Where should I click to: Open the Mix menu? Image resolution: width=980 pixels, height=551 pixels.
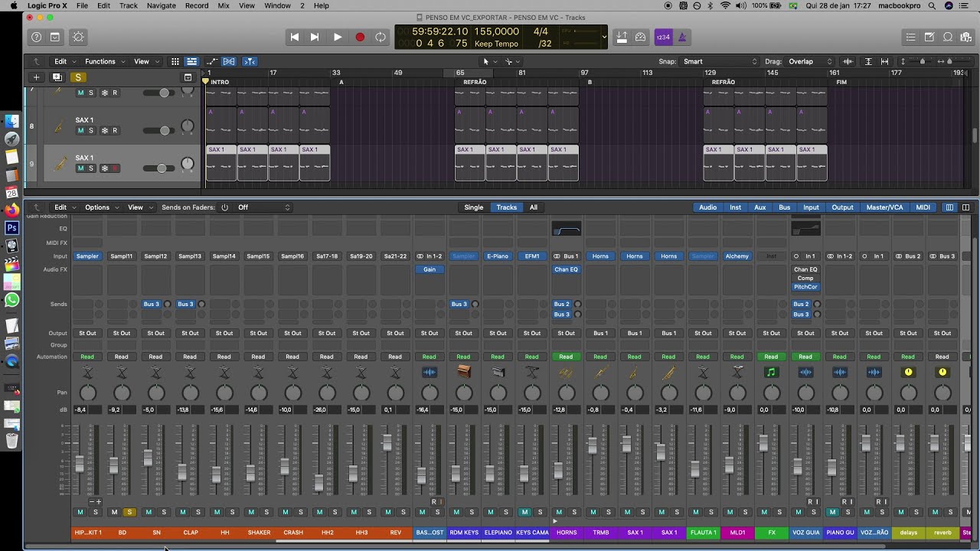pyautogui.click(x=224, y=5)
